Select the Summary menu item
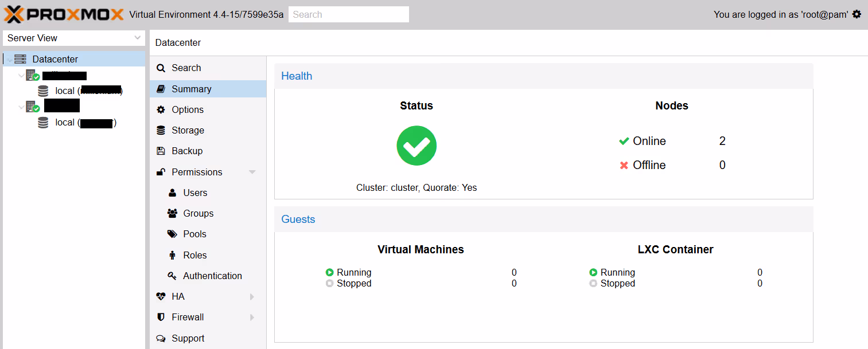Image resolution: width=868 pixels, height=349 pixels. point(191,89)
